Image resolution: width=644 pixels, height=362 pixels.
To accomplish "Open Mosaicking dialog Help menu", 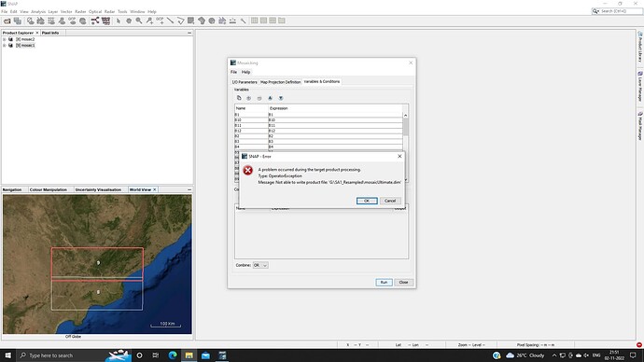I will (245, 72).
